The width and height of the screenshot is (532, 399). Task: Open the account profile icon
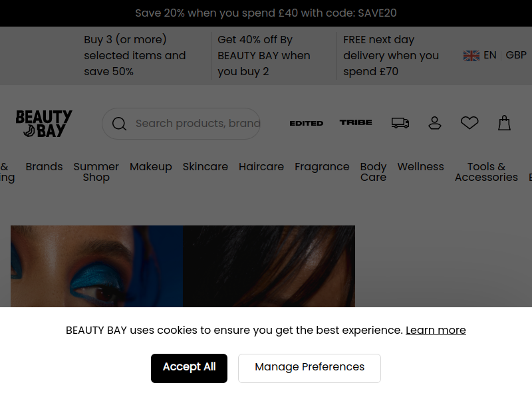pos(435,123)
